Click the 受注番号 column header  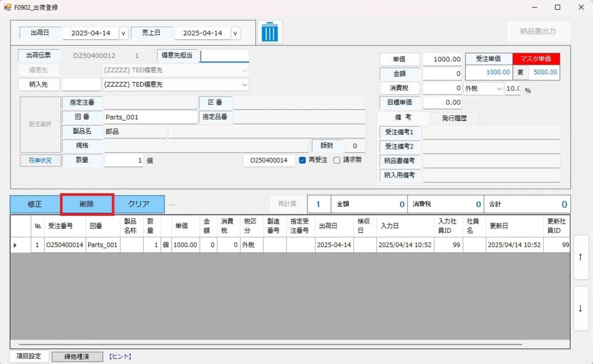point(65,226)
